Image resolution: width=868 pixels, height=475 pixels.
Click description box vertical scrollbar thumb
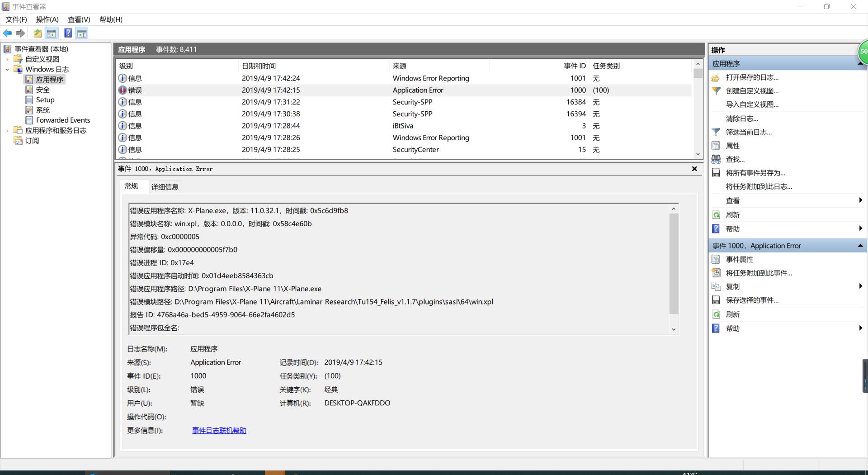coord(674,263)
